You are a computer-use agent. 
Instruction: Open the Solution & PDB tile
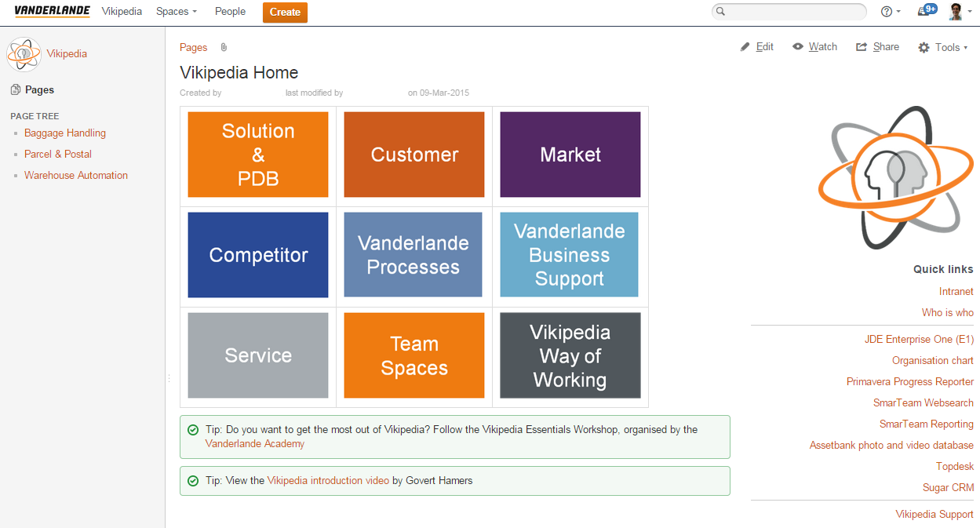[258, 155]
